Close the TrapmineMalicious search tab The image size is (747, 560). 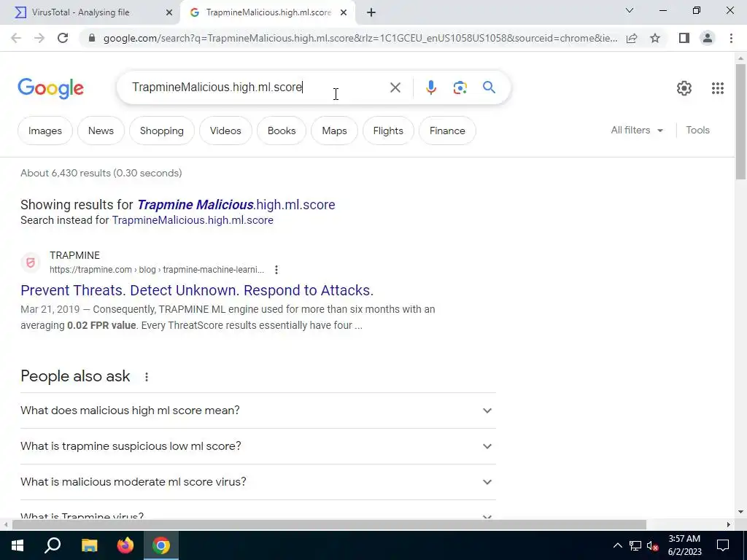point(344,13)
